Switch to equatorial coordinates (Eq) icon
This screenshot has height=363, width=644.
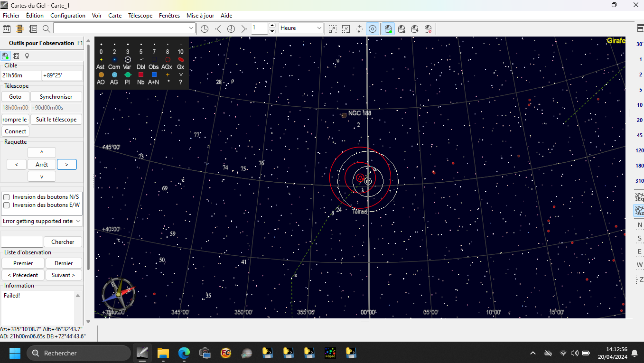639,196
